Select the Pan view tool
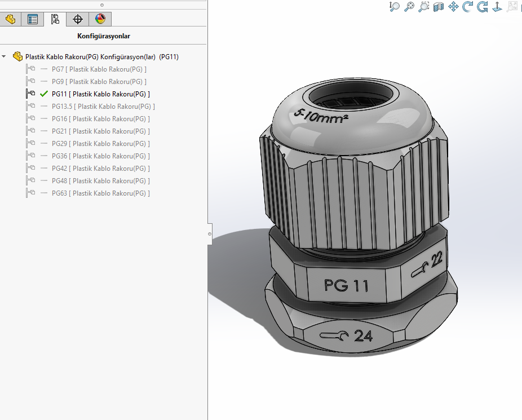Viewport: 522px width, 420px height. click(453, 7)
